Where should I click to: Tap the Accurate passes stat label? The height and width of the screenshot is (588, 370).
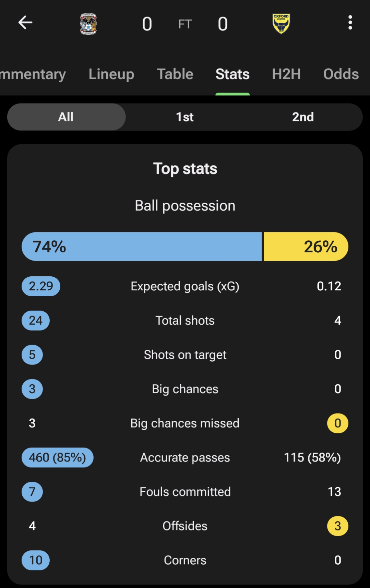click(185, 457)
